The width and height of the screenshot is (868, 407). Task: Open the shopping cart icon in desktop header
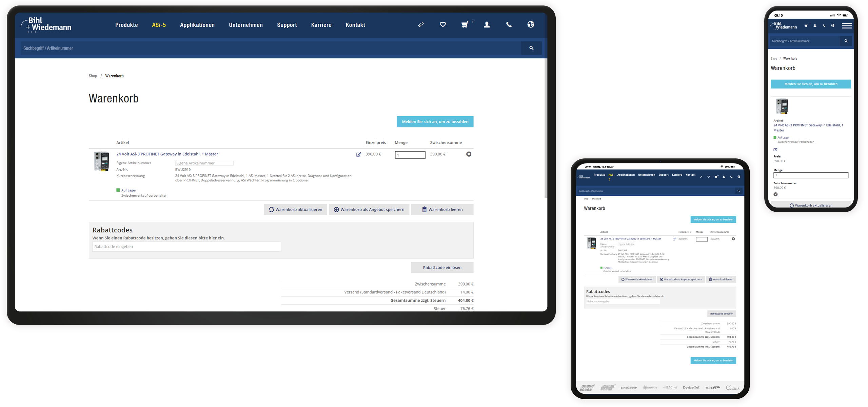tap(465, 24)
